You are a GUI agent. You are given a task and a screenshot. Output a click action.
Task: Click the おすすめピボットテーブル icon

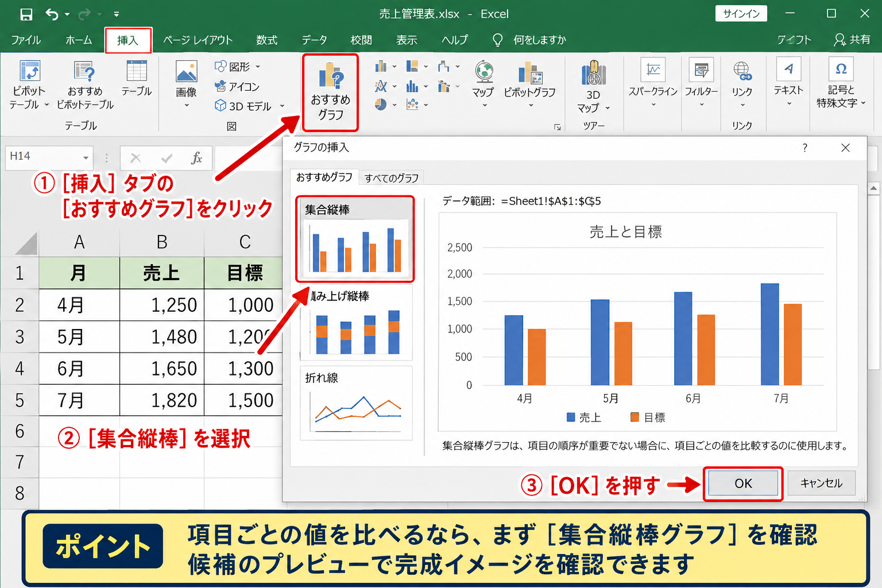pos(84,71)
